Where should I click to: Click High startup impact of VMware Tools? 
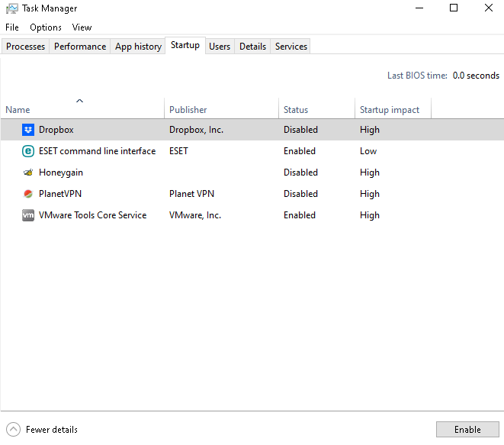pyautogui.click(x=370, y=215)
